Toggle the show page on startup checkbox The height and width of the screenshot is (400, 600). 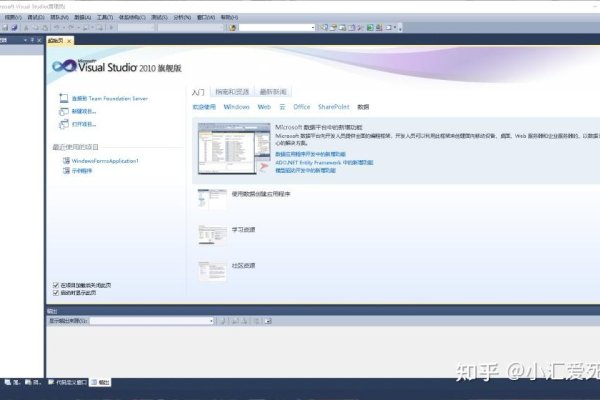click(56, 293)
